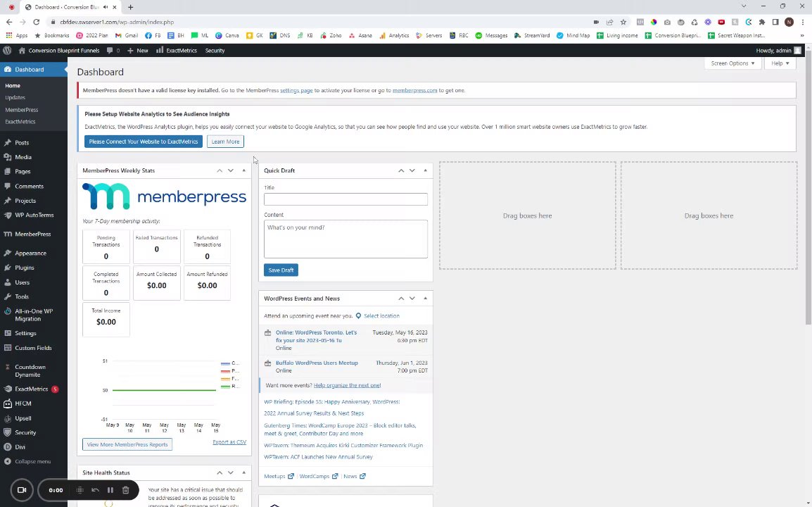This screenshot has width=812, height=507.
Task: Toggle MemberPress Weekly Stats panel collapse
Action: click(244, 170)
